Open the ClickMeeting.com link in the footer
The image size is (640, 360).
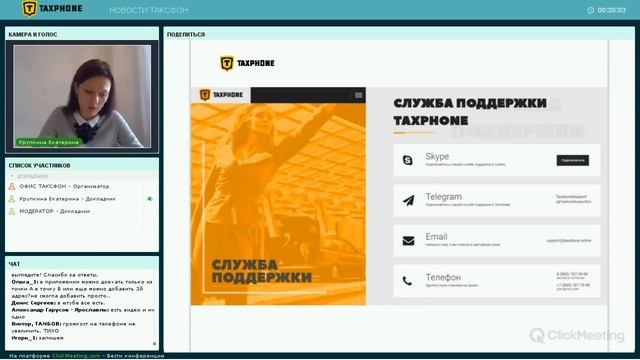(x=76, y=356)
